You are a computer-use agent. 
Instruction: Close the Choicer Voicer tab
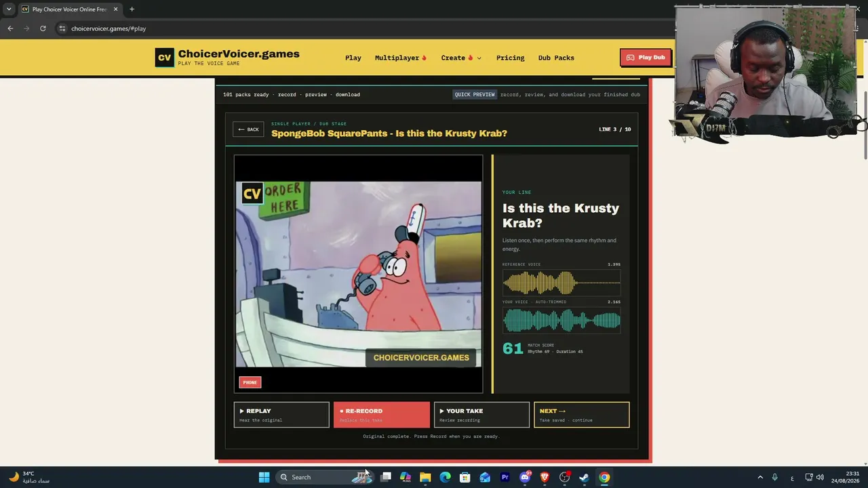(115, 9)
